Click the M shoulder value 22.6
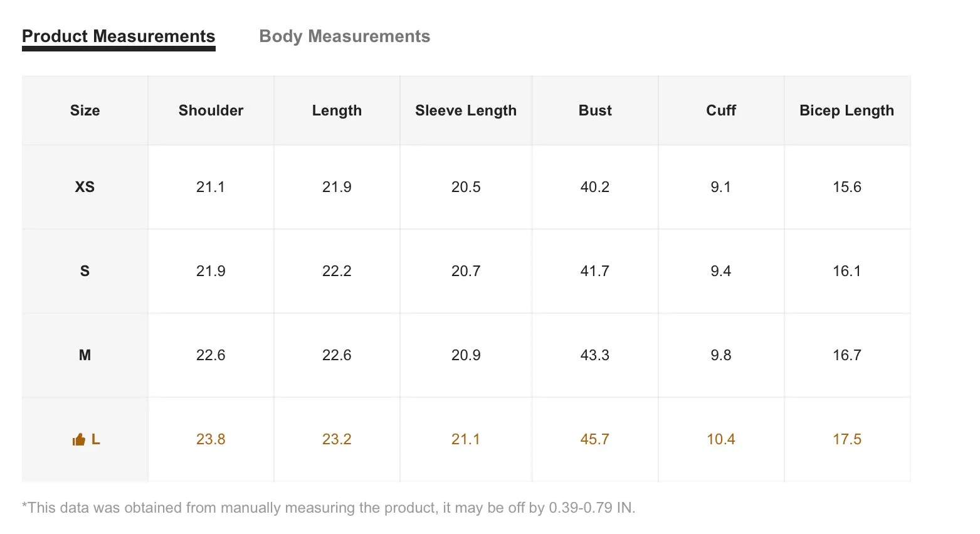The image size is (980, 534). [x=211, y=355]
